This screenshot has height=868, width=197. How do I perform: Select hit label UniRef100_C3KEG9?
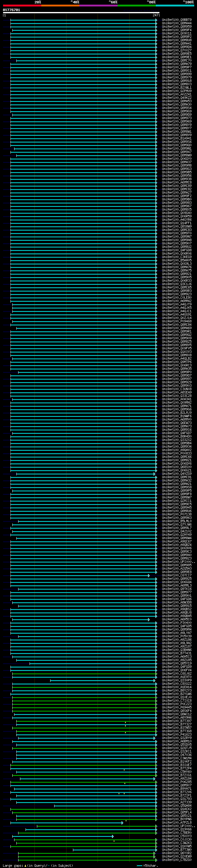pos(177,257)
